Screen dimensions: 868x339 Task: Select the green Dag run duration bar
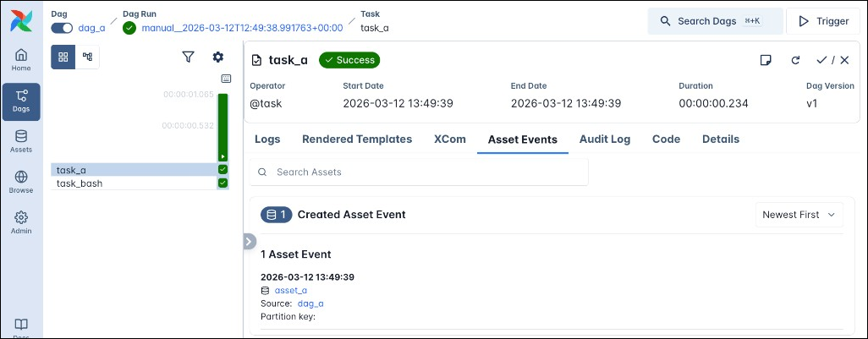(222, 127)
